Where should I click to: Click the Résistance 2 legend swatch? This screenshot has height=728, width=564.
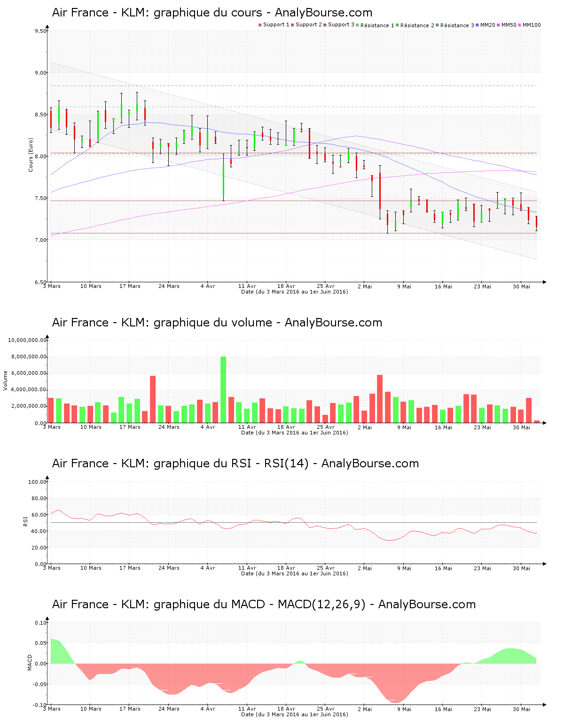[397, 25]
